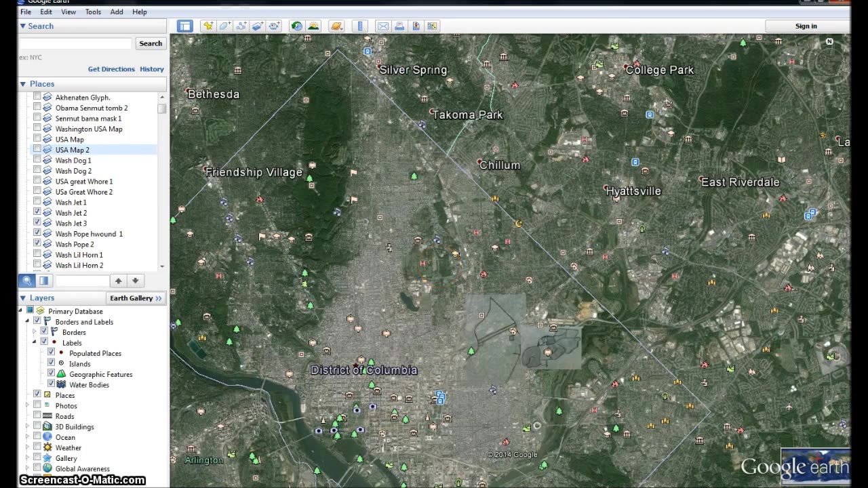Image resolution: width=868 pixels, height=488 pixels.
Task: Open the Email toolbar icon
Action: (383, 26)
